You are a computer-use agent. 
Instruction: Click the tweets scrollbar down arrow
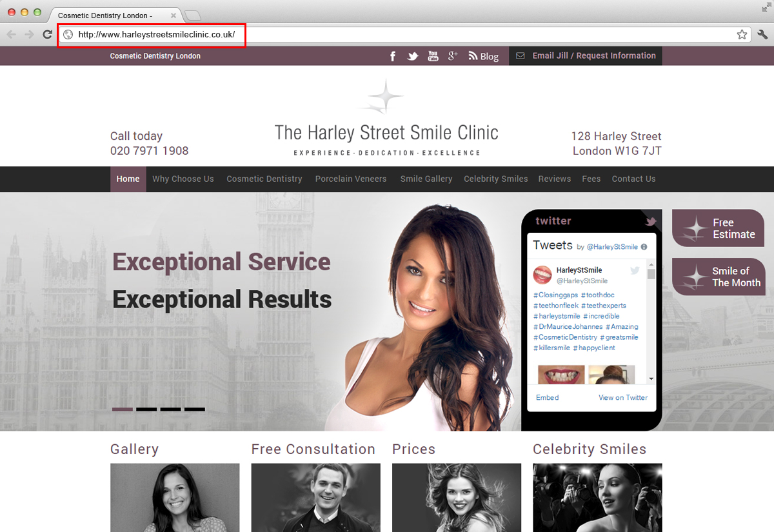pos(651,379)
